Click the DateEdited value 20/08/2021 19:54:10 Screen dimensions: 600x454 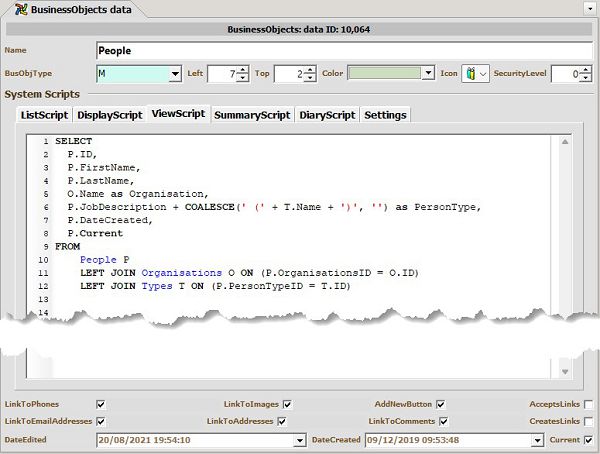pos(144,440)
